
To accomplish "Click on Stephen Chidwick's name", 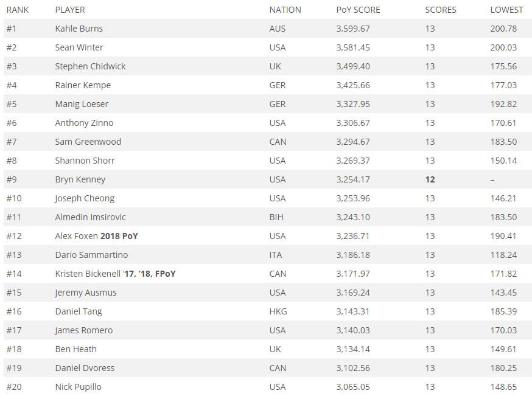I will [x=90, y=66].
